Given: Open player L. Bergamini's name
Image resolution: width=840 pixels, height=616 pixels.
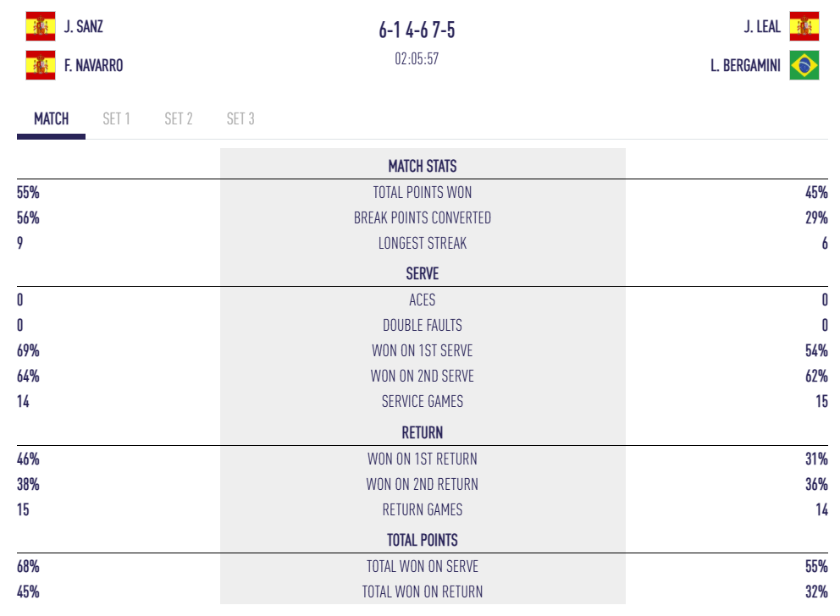Looking at the screenshot, I should click(745, 66).
